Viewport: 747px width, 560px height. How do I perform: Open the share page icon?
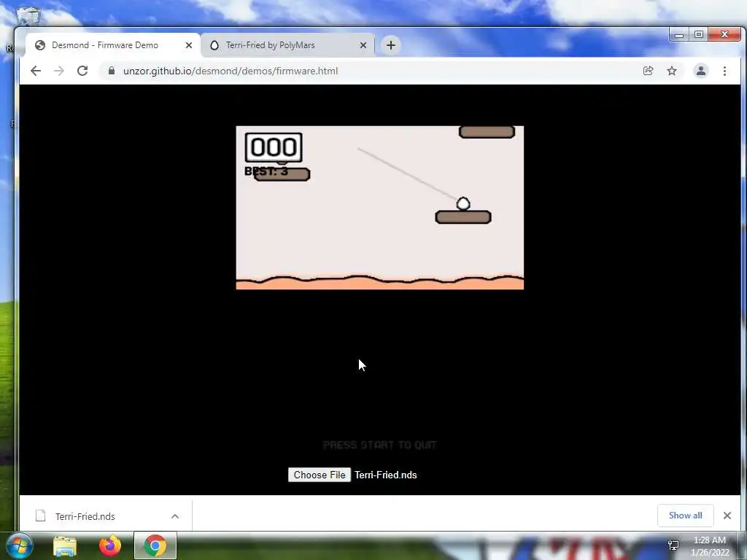pyautogui.click(x=648, y=71)
